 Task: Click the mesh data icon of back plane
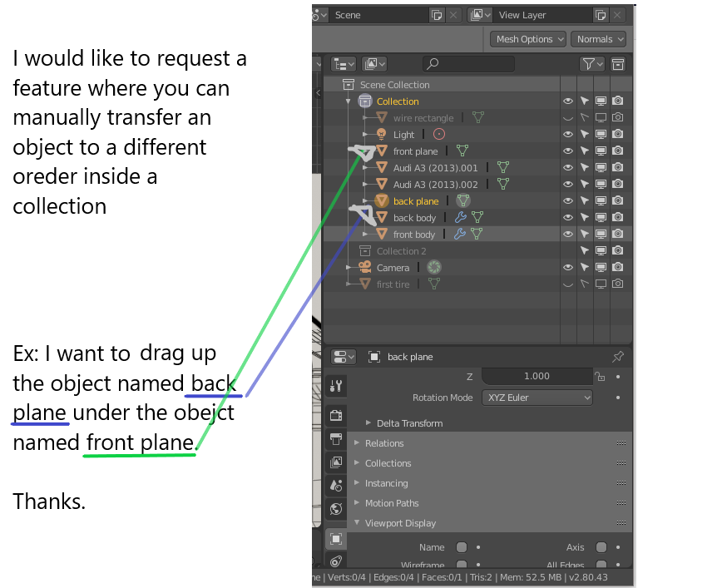[463, 200]
